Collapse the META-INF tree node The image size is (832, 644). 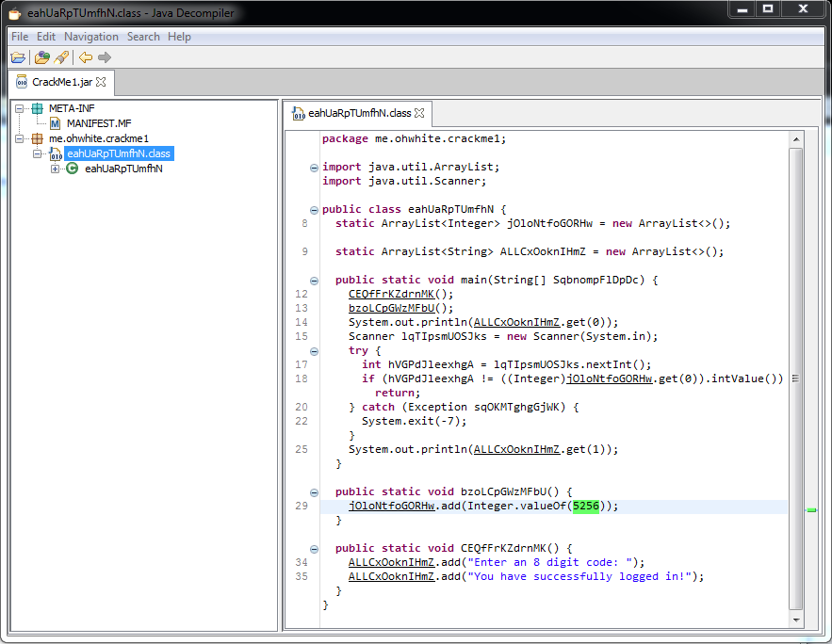[x=20, y=108]
